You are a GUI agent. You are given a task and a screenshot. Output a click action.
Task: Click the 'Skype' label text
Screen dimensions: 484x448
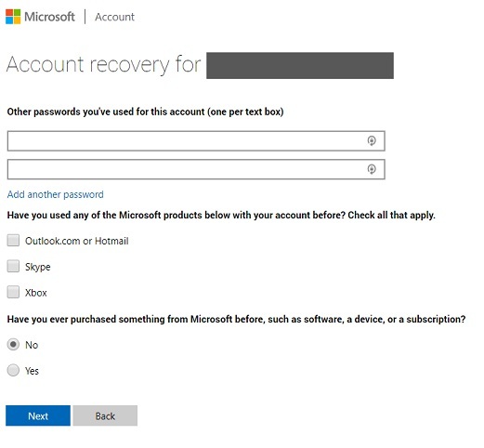[38, 267]
